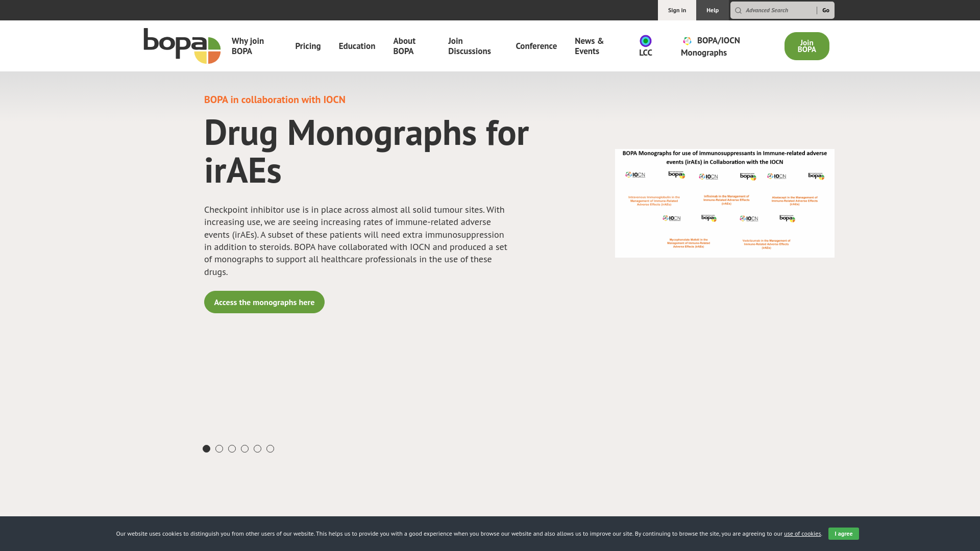
Task: Open the use of cookies link
Action: (x=802, y=534)
